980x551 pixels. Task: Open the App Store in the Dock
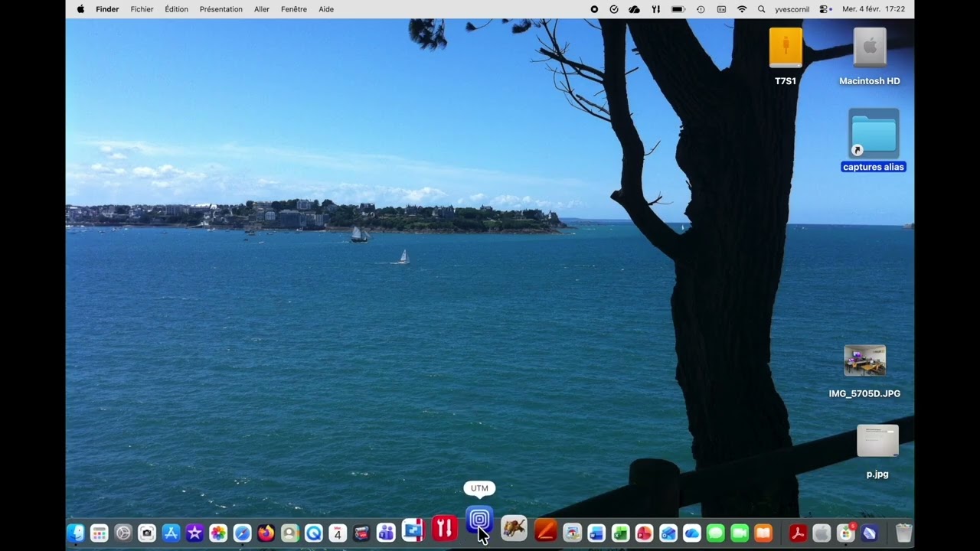point(171,533)
